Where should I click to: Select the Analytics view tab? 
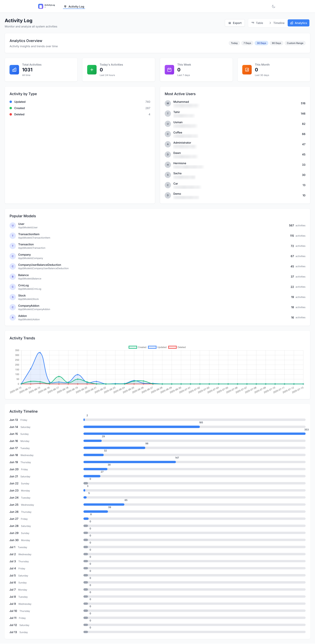pyautogui.click(x=298, y=23)
